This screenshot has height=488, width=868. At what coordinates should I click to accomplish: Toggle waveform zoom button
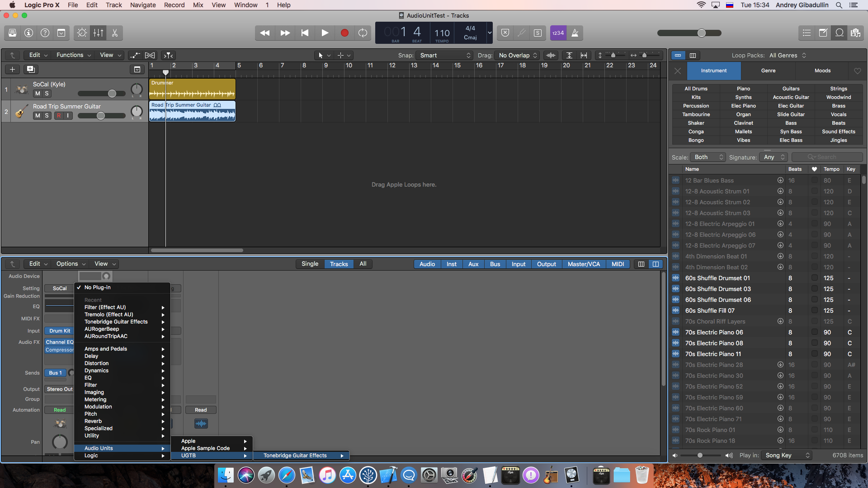point(551,55)
